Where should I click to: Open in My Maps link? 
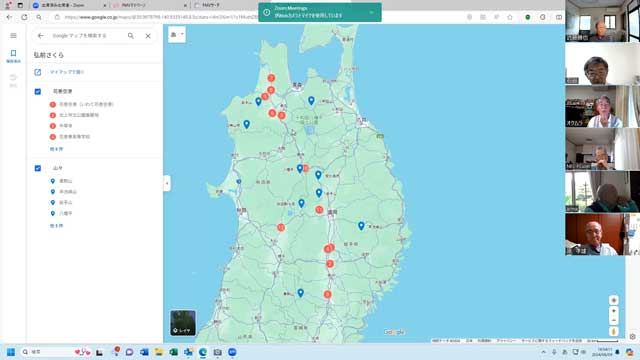[67, 72]
